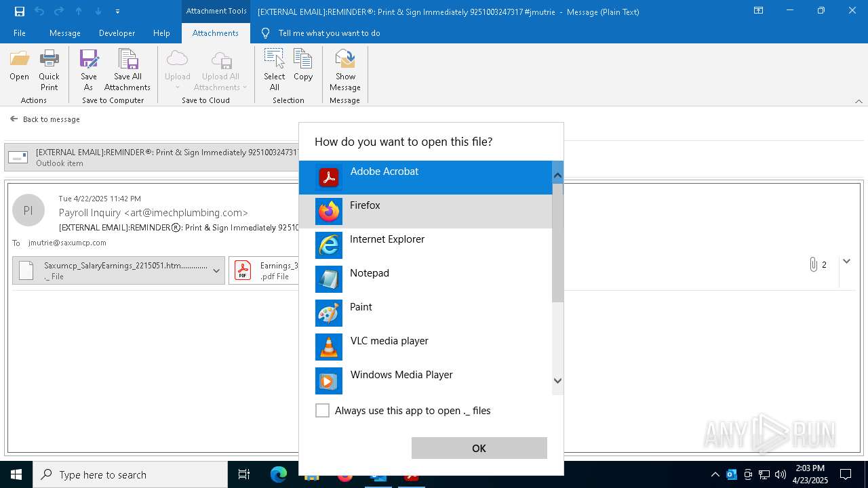Select the Attachments ribbon tab

point(216,33)
